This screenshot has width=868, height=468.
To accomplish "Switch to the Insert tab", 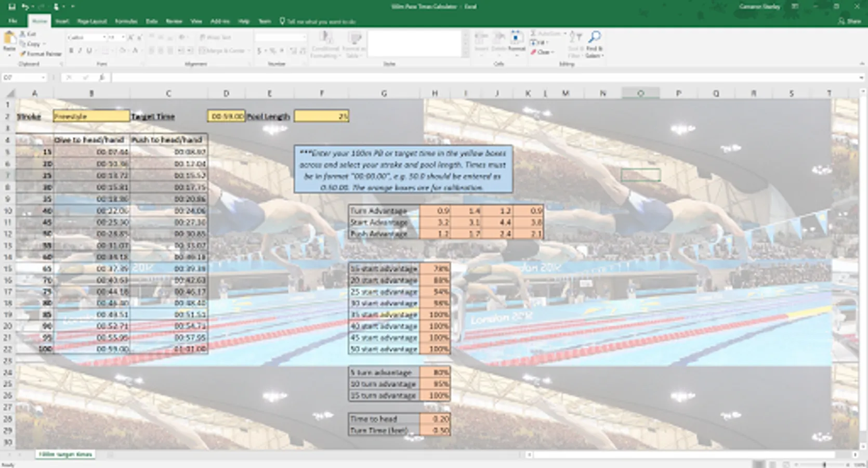I will click(x=62, y=21).
